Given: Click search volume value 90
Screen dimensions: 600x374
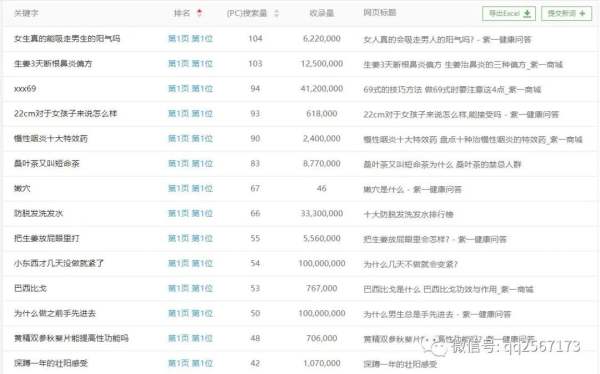Looking at the screenshot, I should click(255, 139).
